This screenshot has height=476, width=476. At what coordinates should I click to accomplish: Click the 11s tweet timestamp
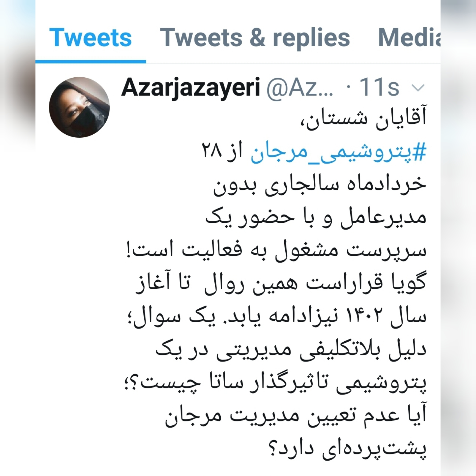tap(379, 87)
